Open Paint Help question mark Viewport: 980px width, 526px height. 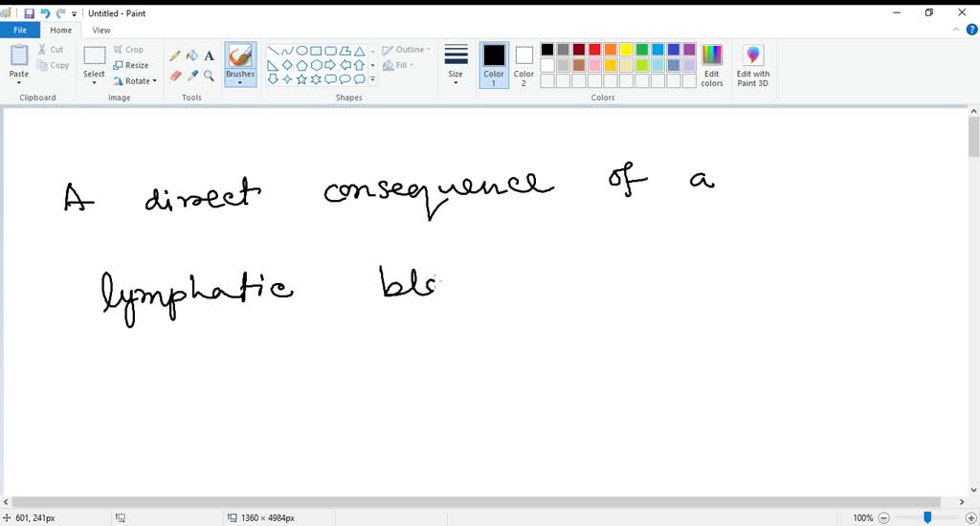click(x=972, y=30)
